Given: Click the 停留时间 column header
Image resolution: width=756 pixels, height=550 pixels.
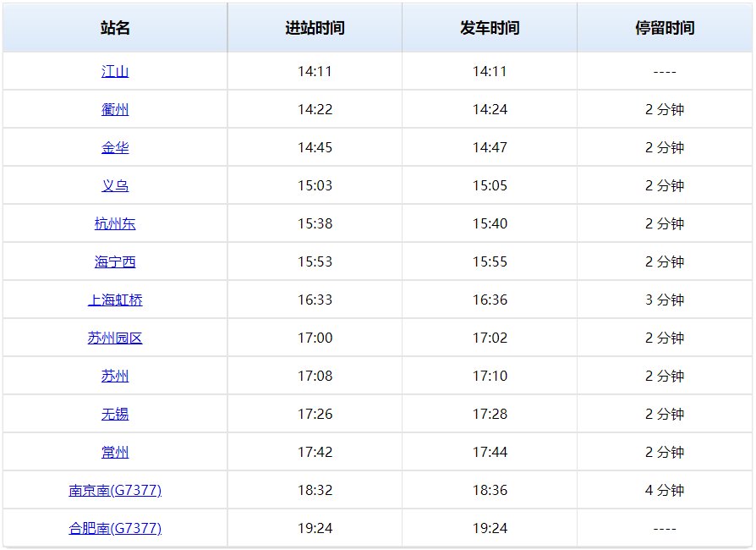Looking at the screenshot, I should tap(665, 28).
